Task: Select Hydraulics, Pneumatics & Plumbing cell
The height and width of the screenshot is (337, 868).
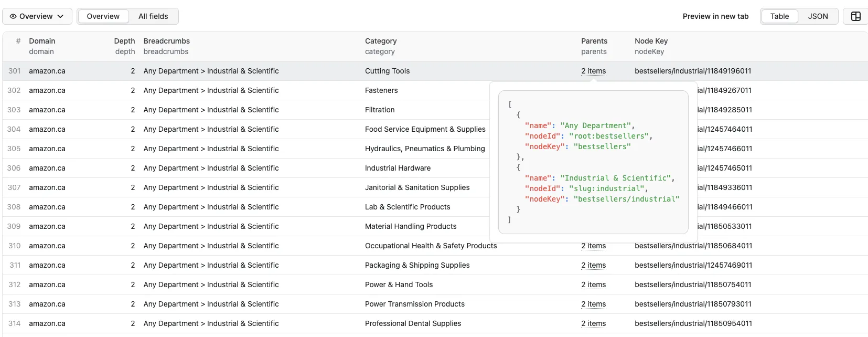Action: click(425, 149)
